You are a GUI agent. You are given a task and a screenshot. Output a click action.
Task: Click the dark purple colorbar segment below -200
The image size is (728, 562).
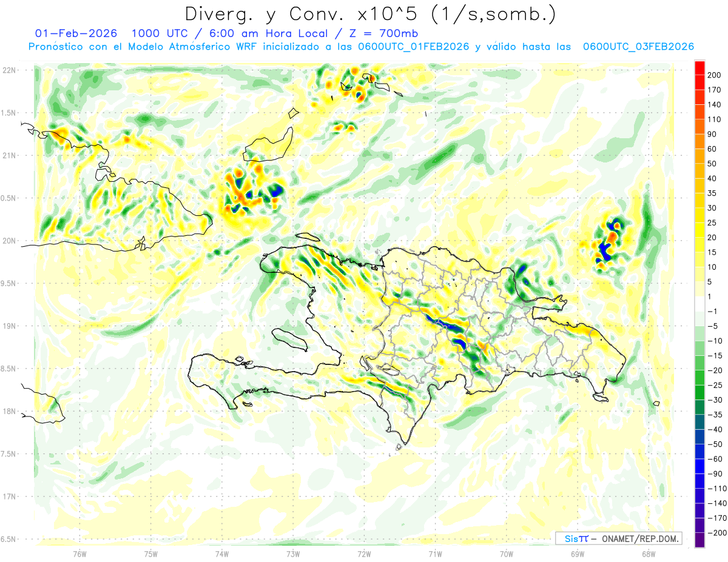(x=700, y=540)
